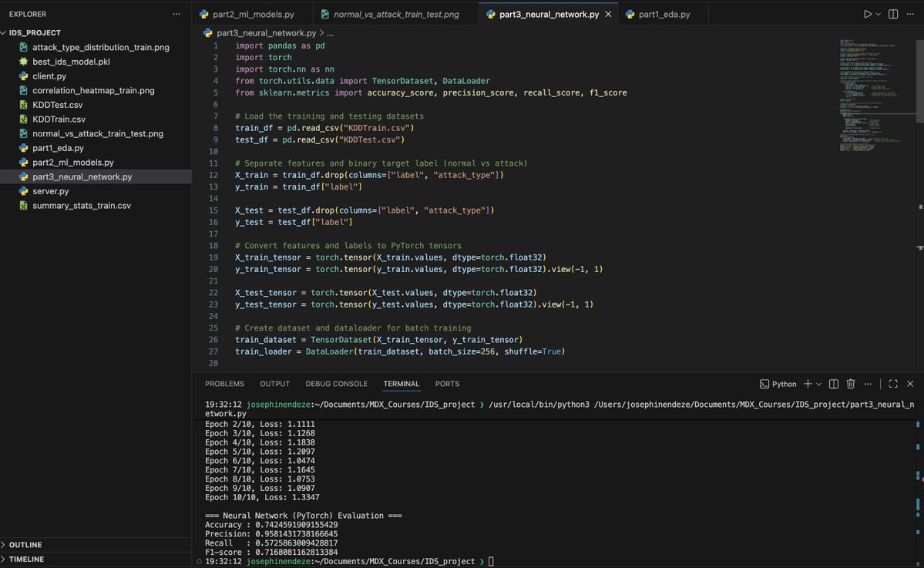Click the correlation_heatmap_train.png image file icon

pyautogui.click(x=24, y=90)
